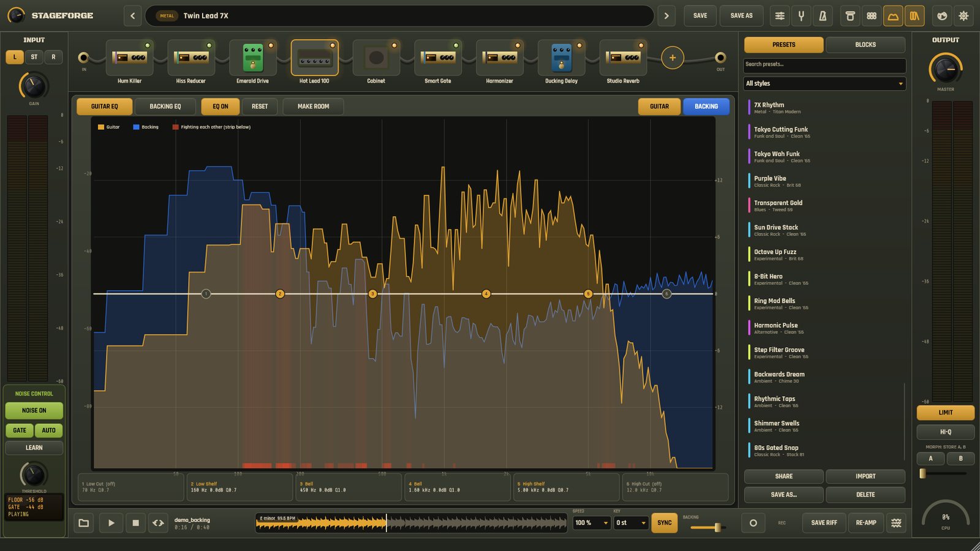
Task: Open file folder icon in transport bar
Action: 84,523
